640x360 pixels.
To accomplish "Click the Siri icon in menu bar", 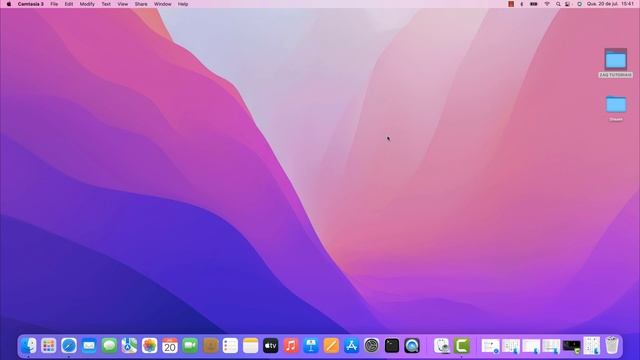I will (579, 4).
